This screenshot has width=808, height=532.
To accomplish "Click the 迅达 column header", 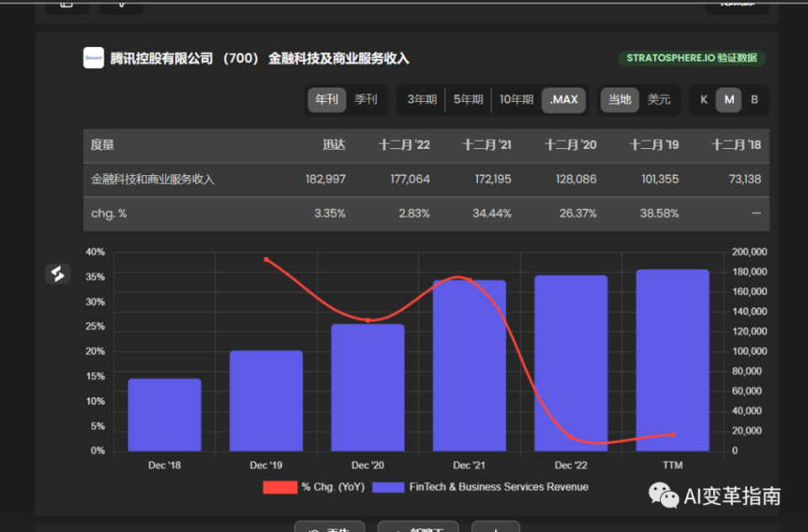I will coord(334,145).
